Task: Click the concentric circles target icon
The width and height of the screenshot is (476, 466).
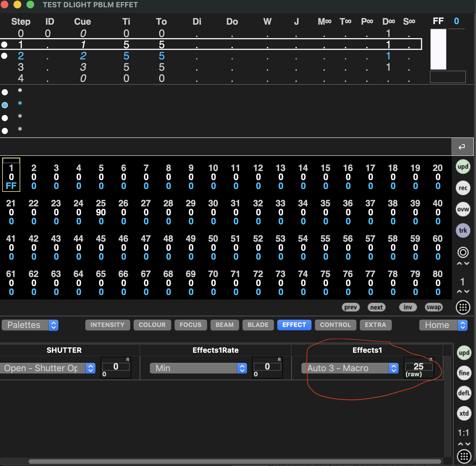Action: coord(463,252)
